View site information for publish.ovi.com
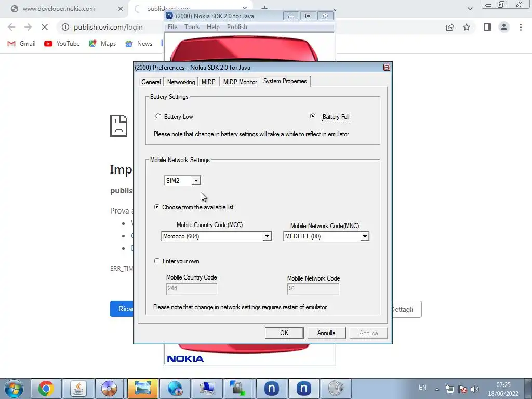 (x=65, y=27)
